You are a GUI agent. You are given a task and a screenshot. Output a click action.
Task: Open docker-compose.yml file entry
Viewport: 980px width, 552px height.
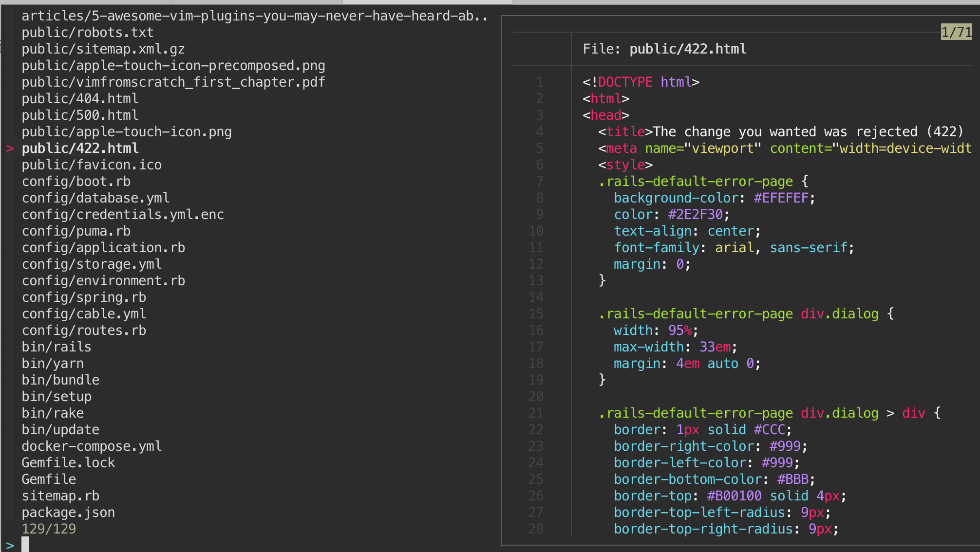pyautogui.click(x=92, y=446)
